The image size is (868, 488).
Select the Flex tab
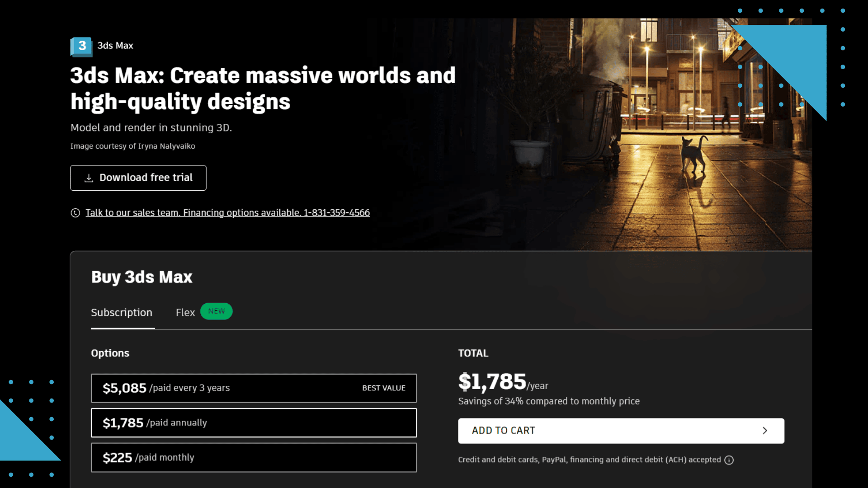(x=185, y=312)
